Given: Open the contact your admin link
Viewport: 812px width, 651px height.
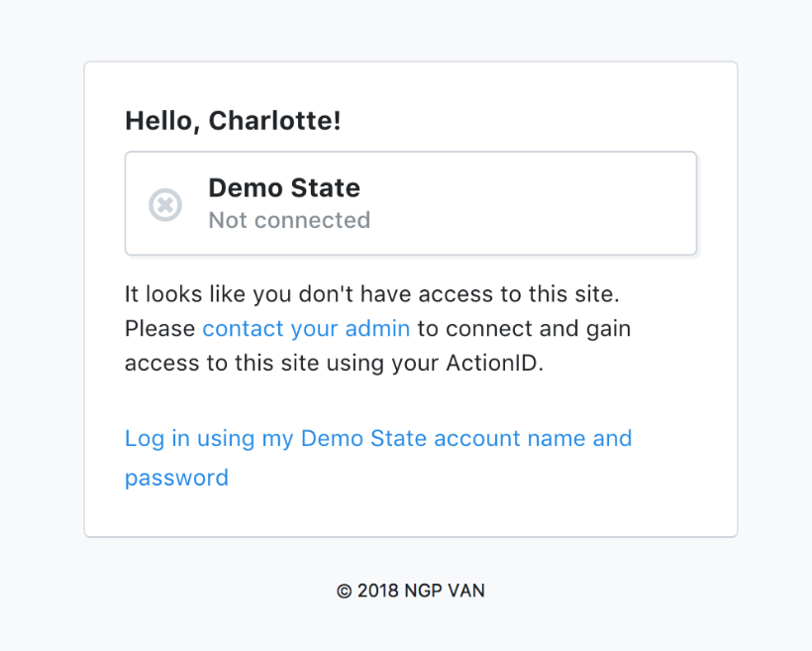Looking at the screenshot, I should coord(306,328).
